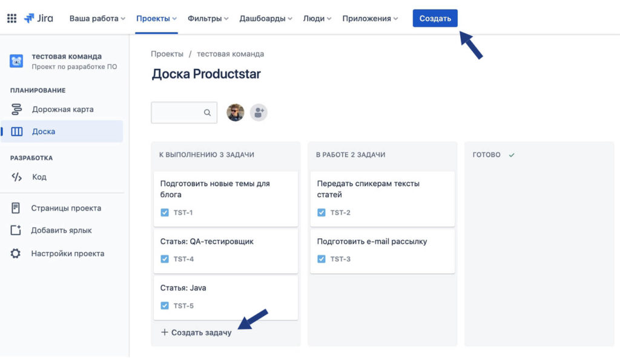Viewport: 620px width, 364px height.
Task: Click into the board search field
Action: click(184, 112)
